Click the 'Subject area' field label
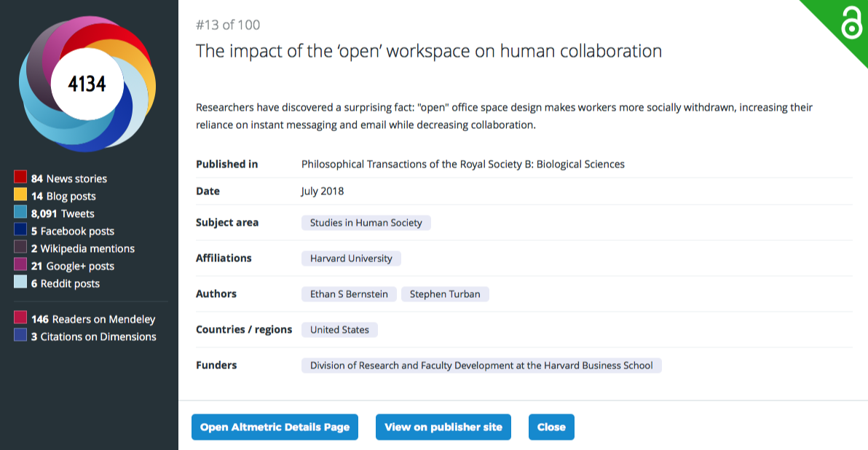The width and height of the screenshot is (868, 450). [x=227, y=223]
